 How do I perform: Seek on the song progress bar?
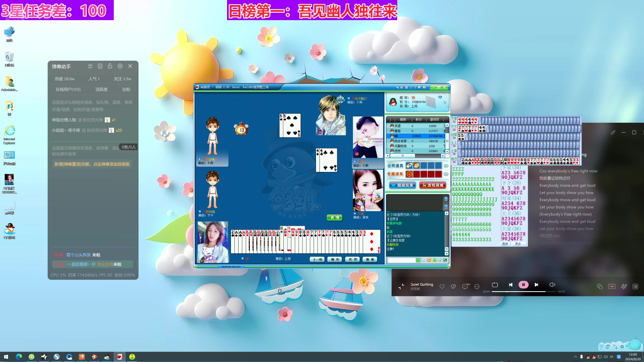[524, 292]
